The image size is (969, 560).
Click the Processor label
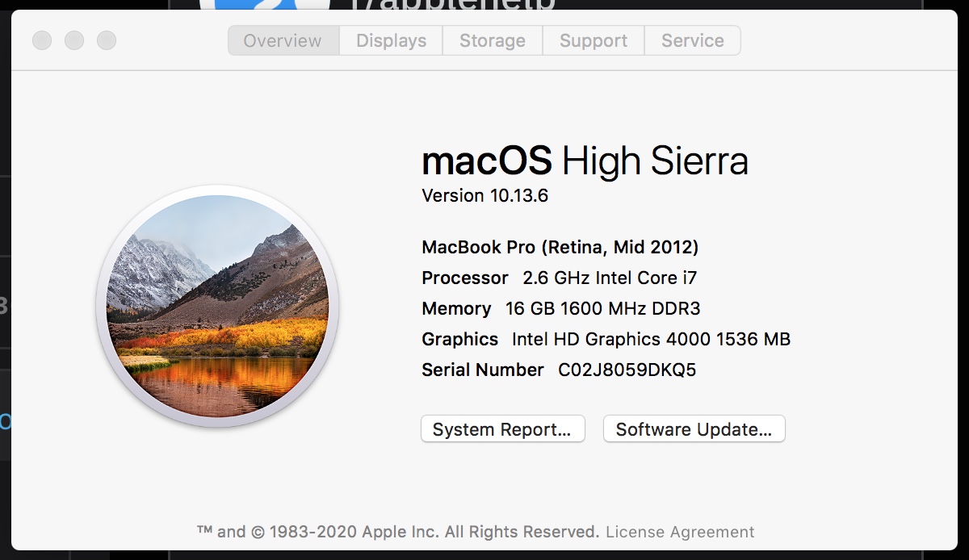(x=465, y=278)
